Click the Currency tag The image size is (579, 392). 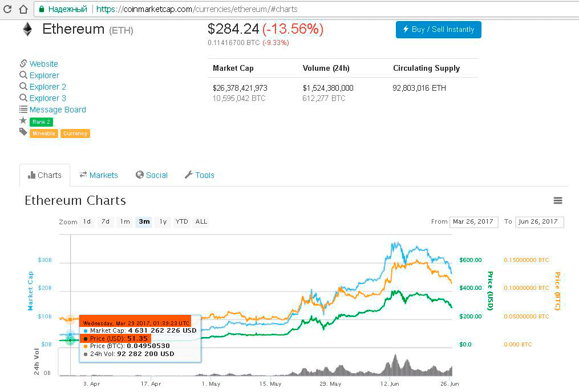75,134
